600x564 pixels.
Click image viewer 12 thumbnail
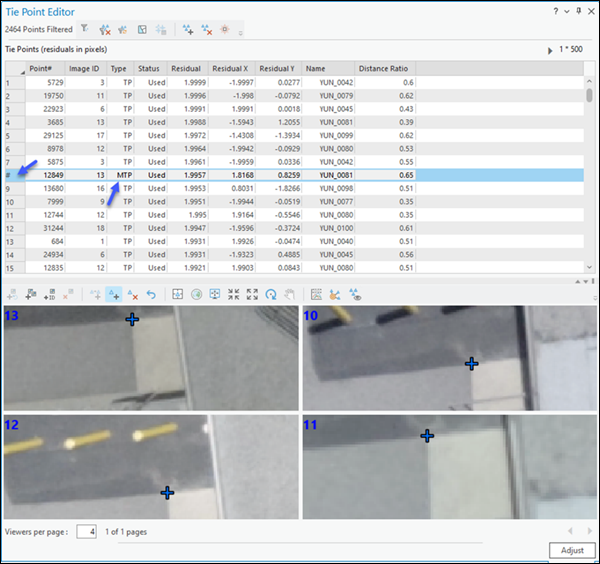coord(151,467)
